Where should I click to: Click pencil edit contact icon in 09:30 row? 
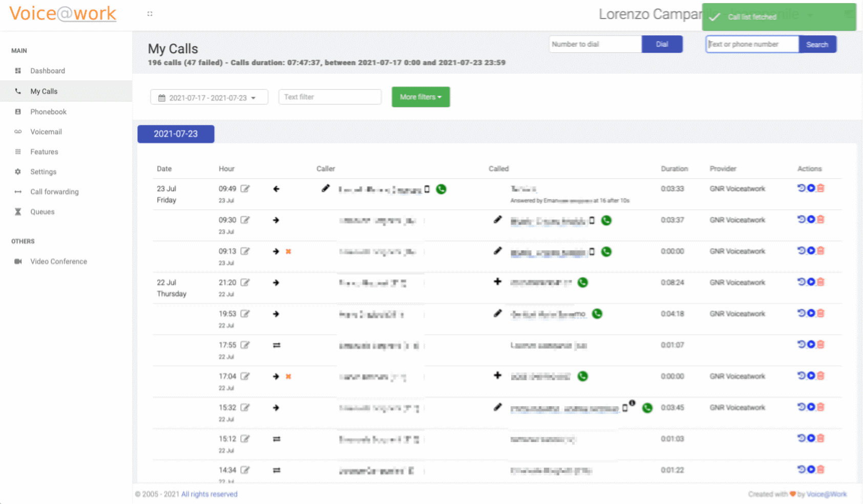coord(497,220)
